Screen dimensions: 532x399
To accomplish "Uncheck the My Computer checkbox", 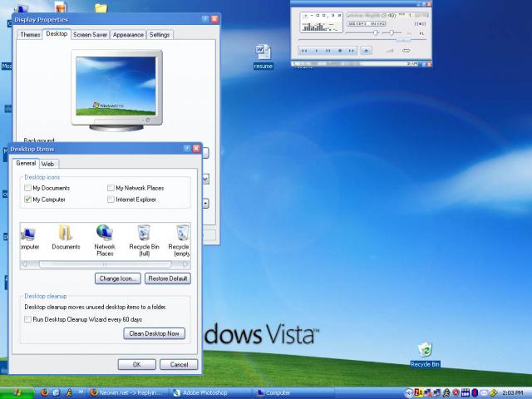I will (x=28, y=199).
